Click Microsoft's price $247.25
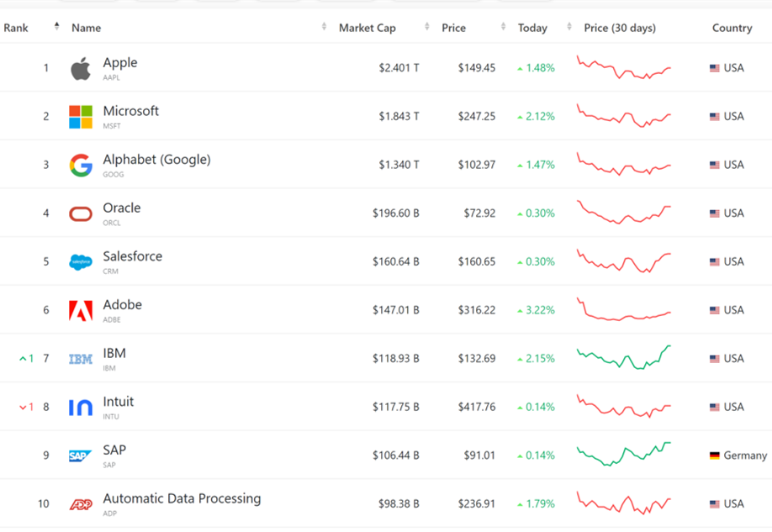Image resolution: width=772 pixels, height=532 pixels. click(477, 117)
